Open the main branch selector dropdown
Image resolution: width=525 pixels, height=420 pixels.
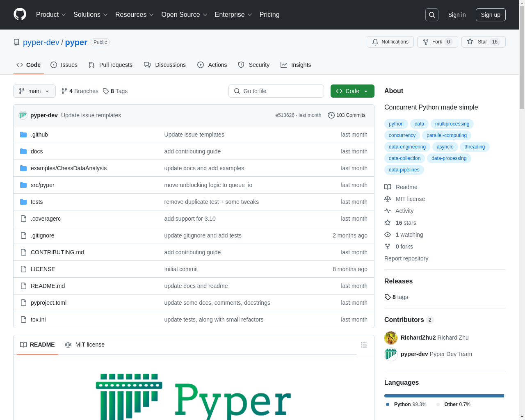(34, 91)
